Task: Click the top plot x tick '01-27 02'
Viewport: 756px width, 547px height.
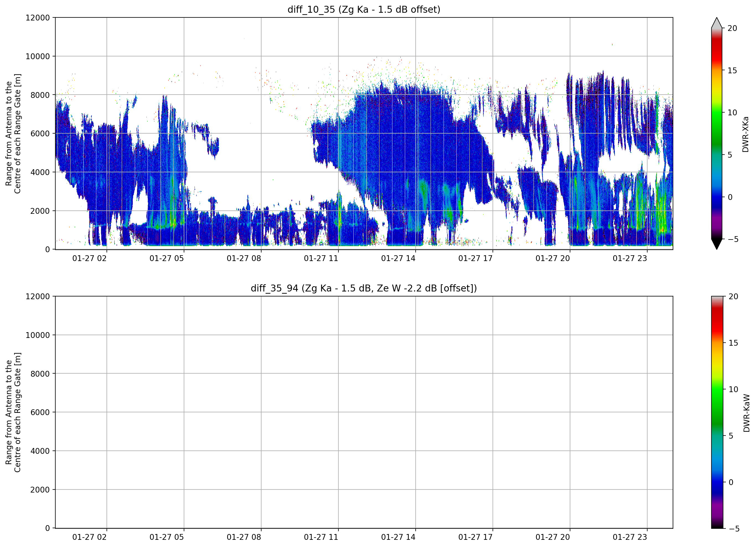Action: coord(89,259)
